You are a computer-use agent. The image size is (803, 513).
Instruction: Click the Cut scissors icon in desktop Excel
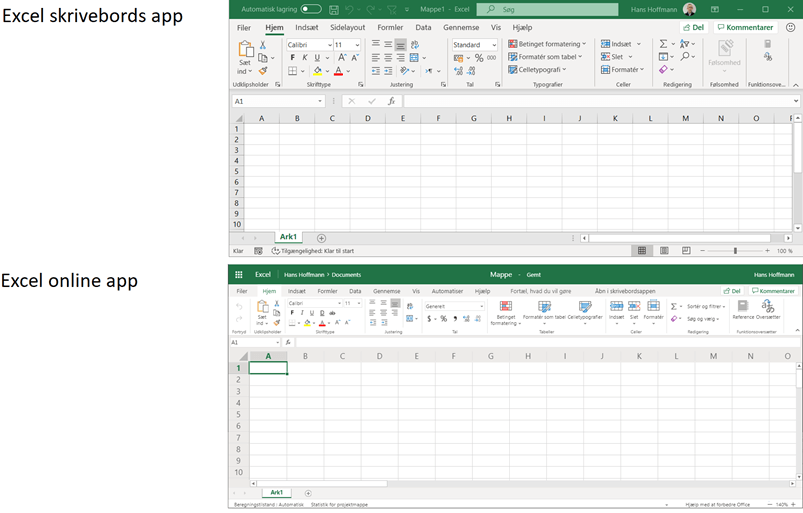263,45
